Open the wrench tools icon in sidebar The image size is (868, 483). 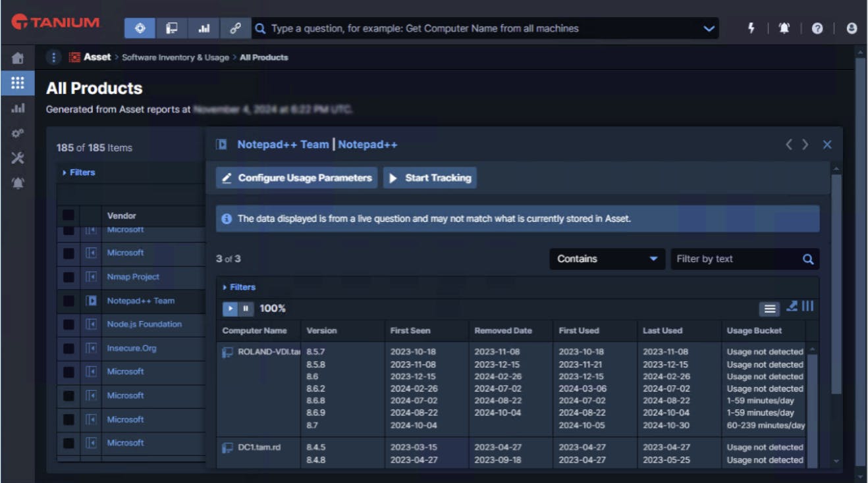(x=18, y=158)
